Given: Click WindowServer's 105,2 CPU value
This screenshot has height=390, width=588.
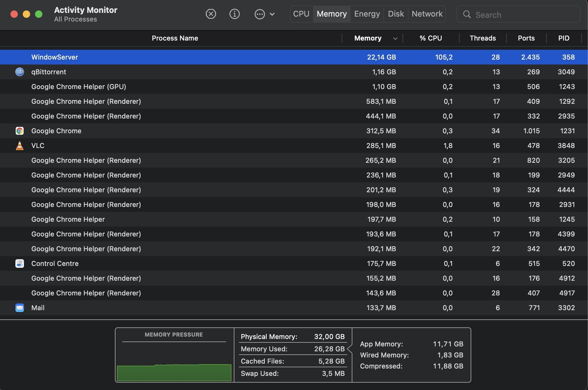Looking at the screenshot, I should [444, 57].
